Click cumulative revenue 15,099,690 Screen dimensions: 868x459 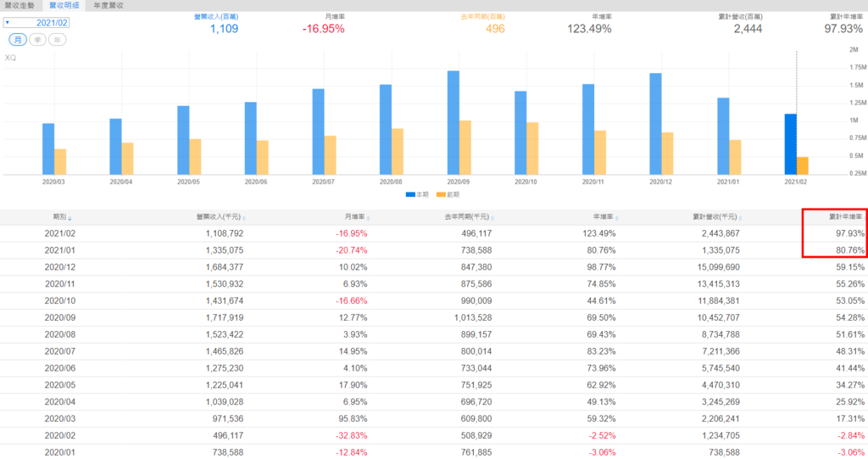click(719, 267)
